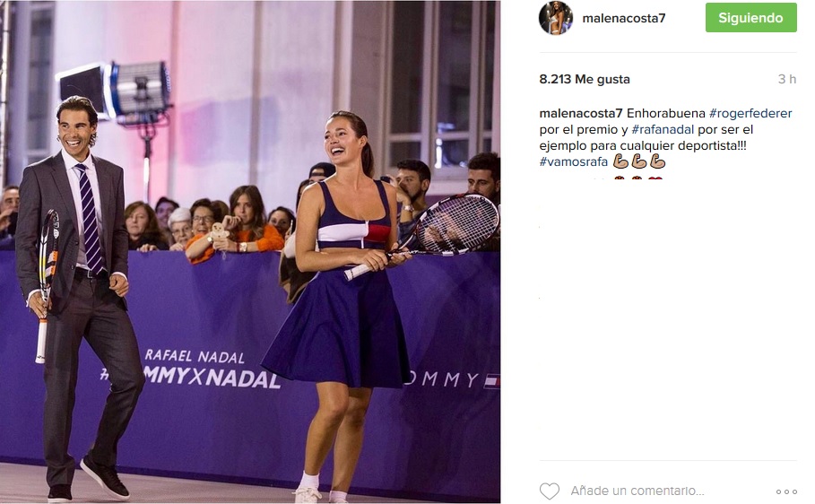Open the #rogerfederer hashtag
The height and width of the screenshot is (504, 815).
tap(750, 113)
